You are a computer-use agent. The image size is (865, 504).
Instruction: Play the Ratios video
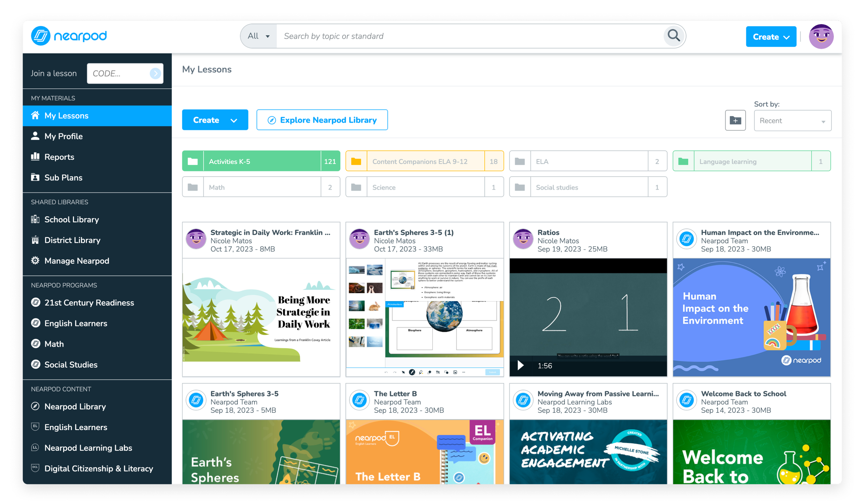(520, 365)
